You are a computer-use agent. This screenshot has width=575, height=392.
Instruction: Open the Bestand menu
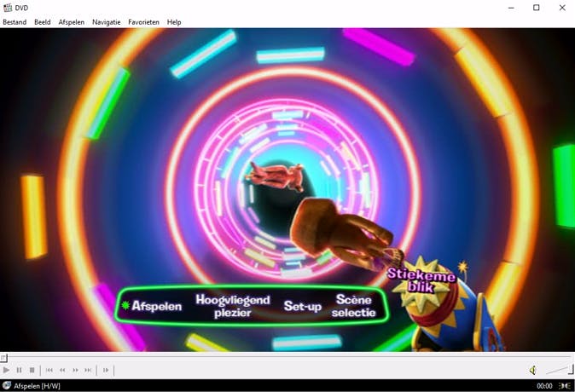(x=15, y=22)
